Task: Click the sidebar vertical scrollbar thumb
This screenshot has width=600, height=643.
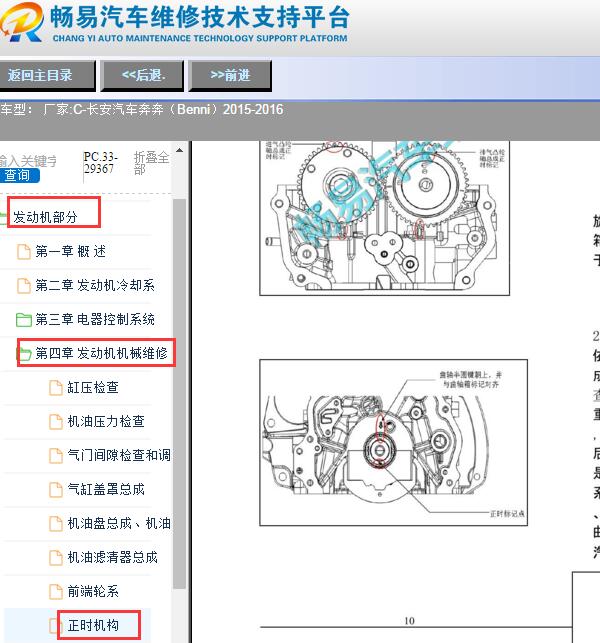Action: click(x=179, y=394)
